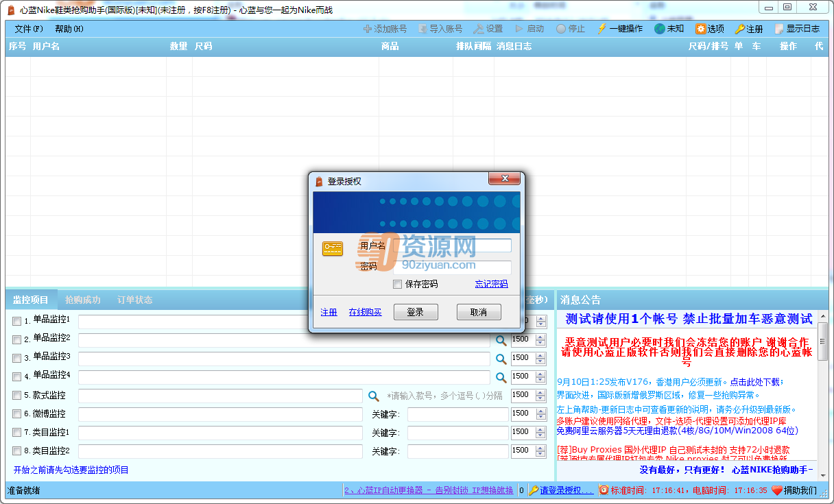
Task: Click magnifier search icon for 单品监控4
Action: click(501, 376)
